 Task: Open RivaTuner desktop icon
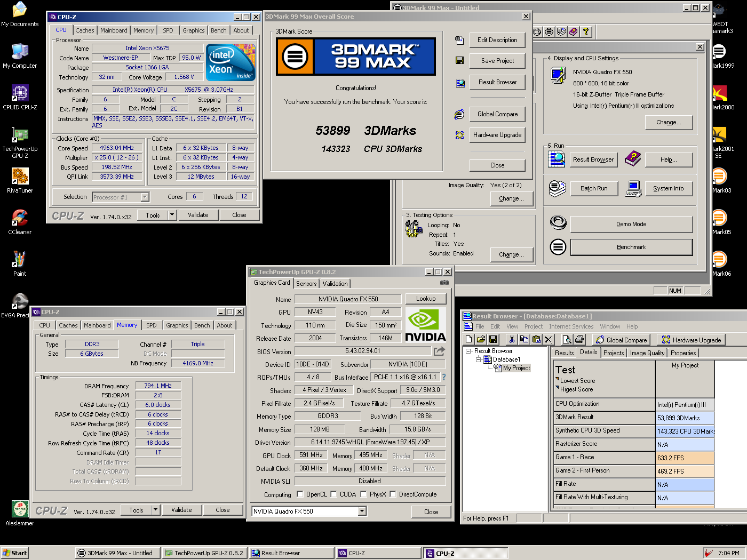20,180
